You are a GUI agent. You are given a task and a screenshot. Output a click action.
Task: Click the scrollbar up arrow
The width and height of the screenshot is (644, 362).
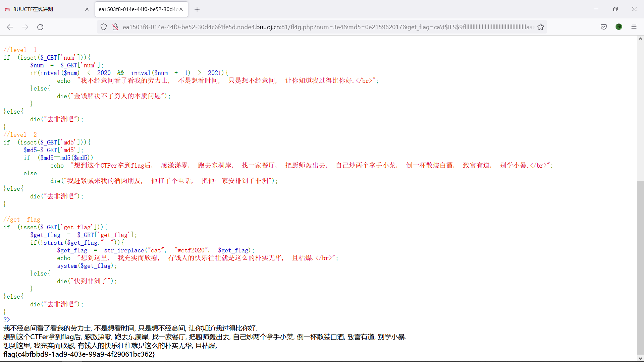[x=640, y=39]
